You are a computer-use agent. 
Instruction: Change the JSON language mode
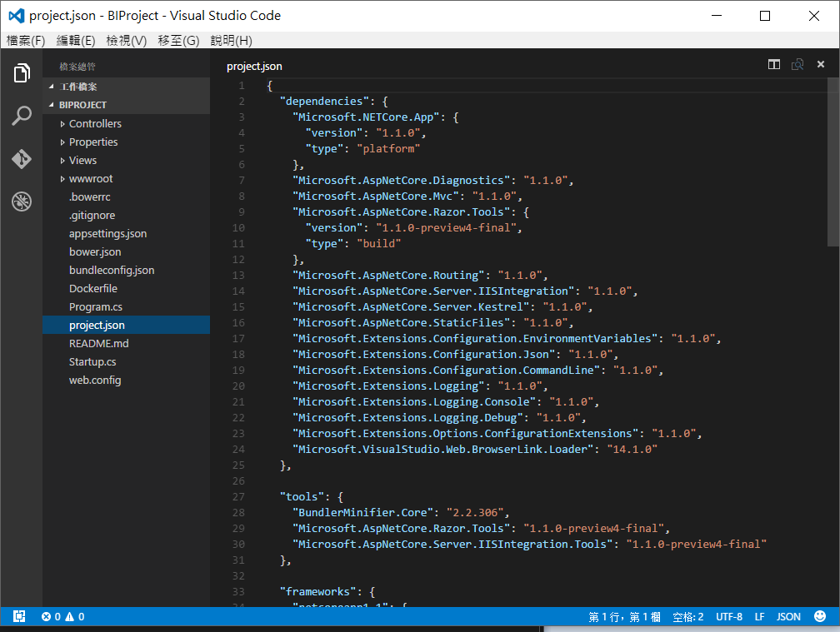pos(788,616)
